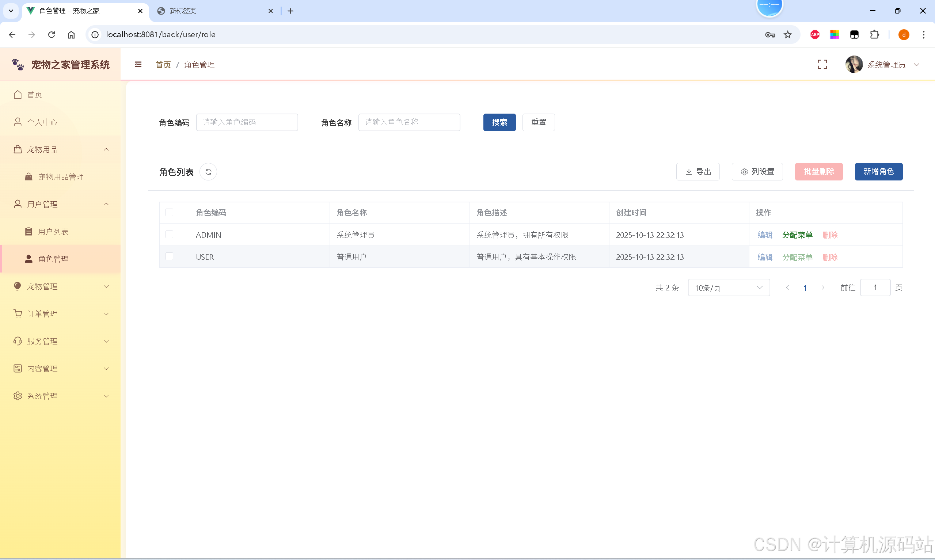Expand the 订单管理 menu group

60,313
